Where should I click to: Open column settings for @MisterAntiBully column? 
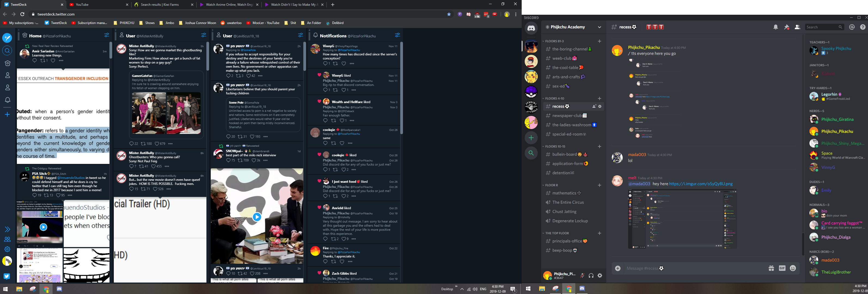tap(203, 35)
